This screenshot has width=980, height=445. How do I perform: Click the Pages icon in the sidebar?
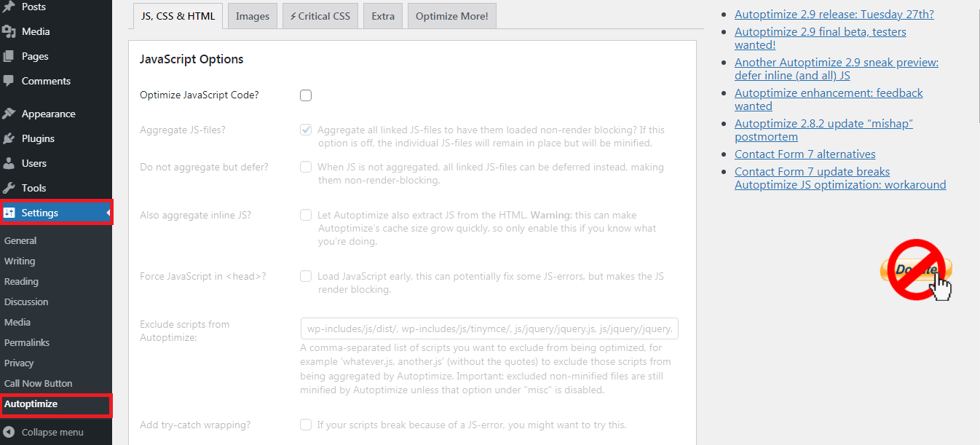point(9,56)
